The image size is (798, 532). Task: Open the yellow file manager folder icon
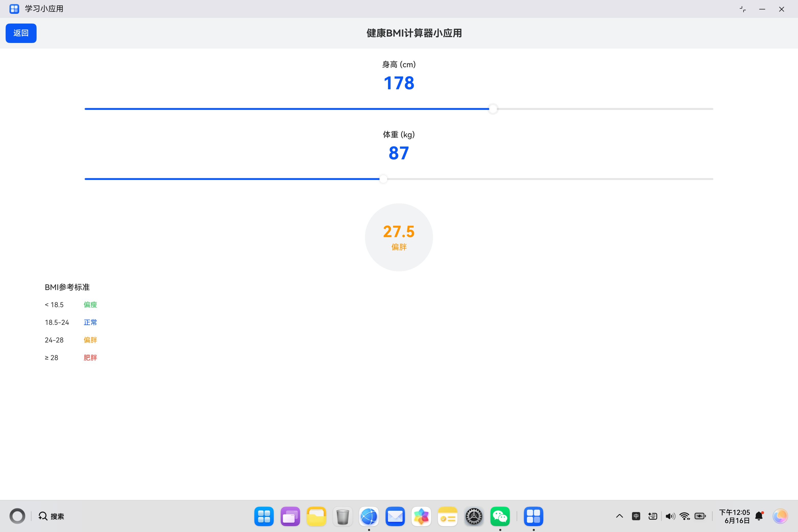coord(316,516)
